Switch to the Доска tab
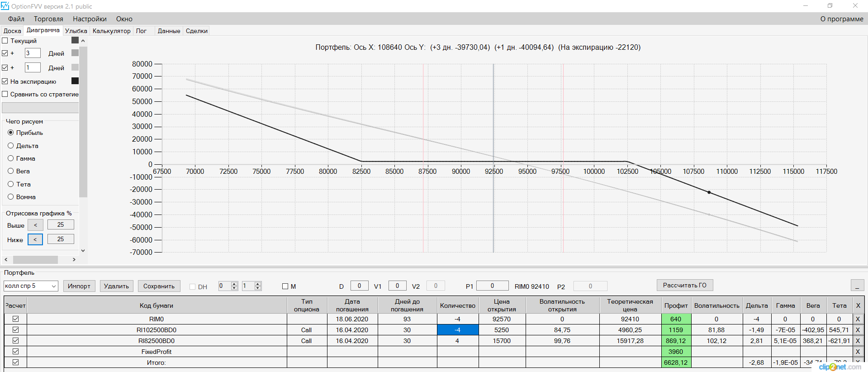The image size is (868, 372). pos(12,31)
